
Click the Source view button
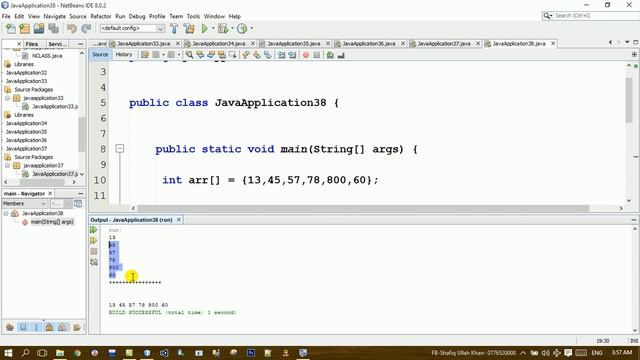[x=100, y=54]
